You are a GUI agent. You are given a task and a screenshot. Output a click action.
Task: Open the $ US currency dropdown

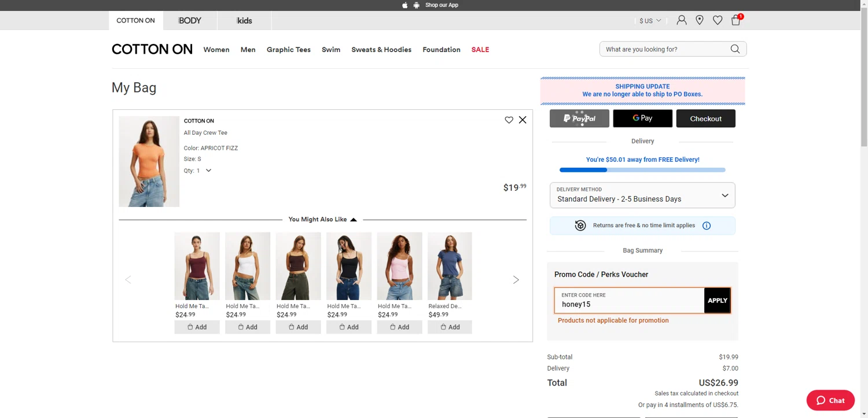pos(650,21)
